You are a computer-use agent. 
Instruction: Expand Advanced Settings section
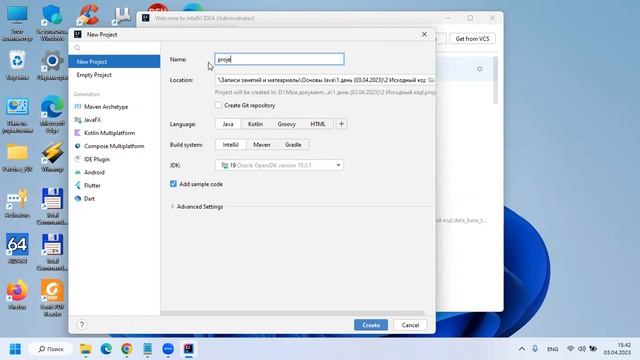pos(197,207)
